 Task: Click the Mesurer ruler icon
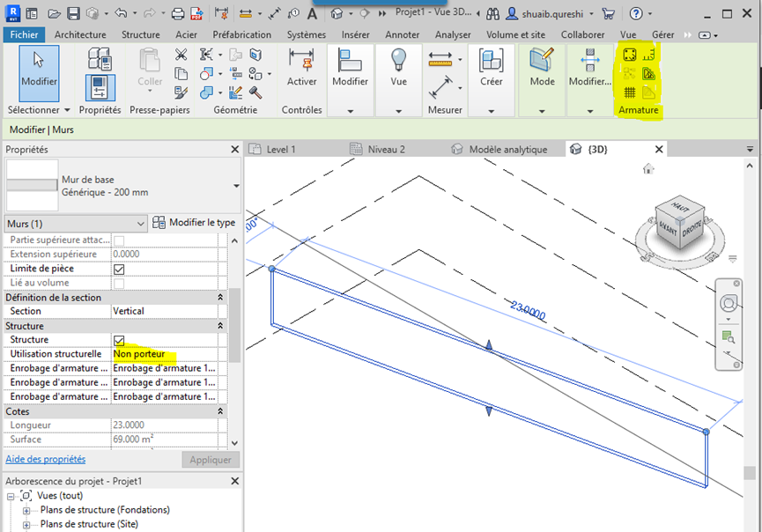pos(440,60)
